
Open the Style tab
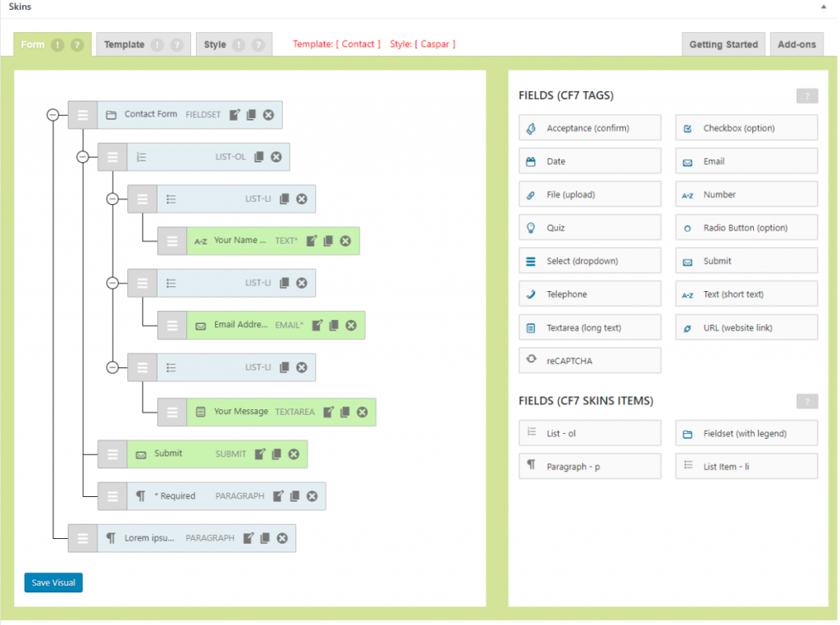pyautogui.click(x=215, y=45)
